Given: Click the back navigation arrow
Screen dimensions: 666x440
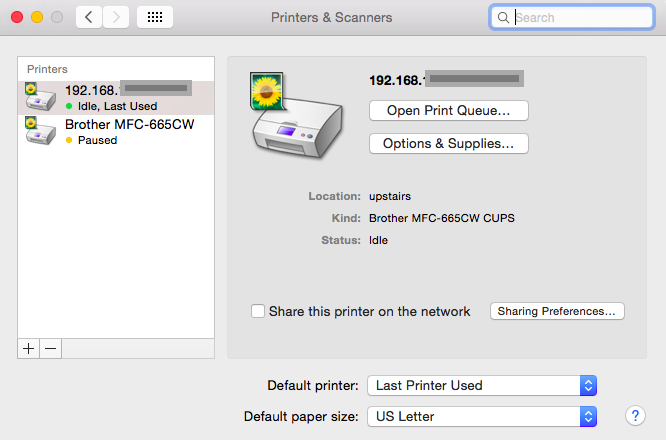Looking at the screenshot, I should pyautogui.click(x=89, y=17).
